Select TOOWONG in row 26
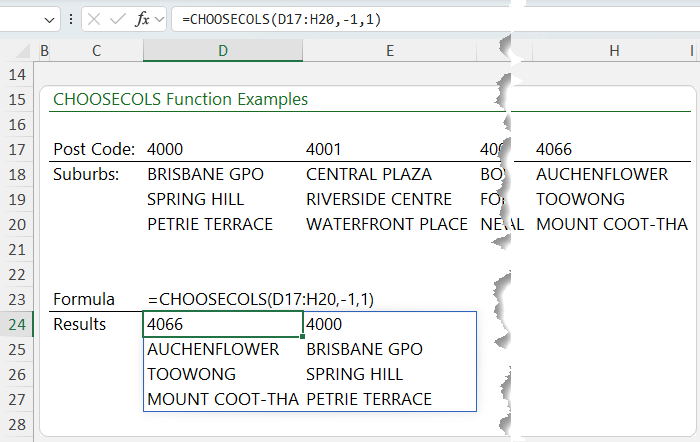This screenshot has width=700, height=442. tap(192, 374)
